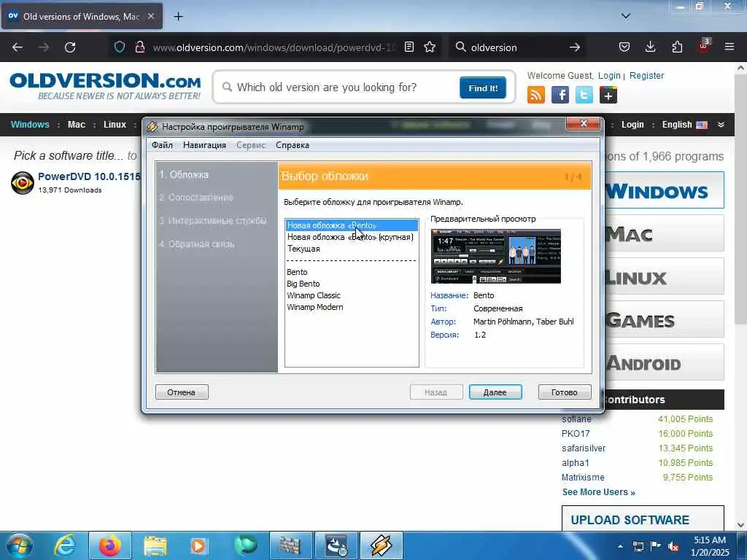
Task: Launch Internet Explorer from the taskbar
Action: point(65,545)
